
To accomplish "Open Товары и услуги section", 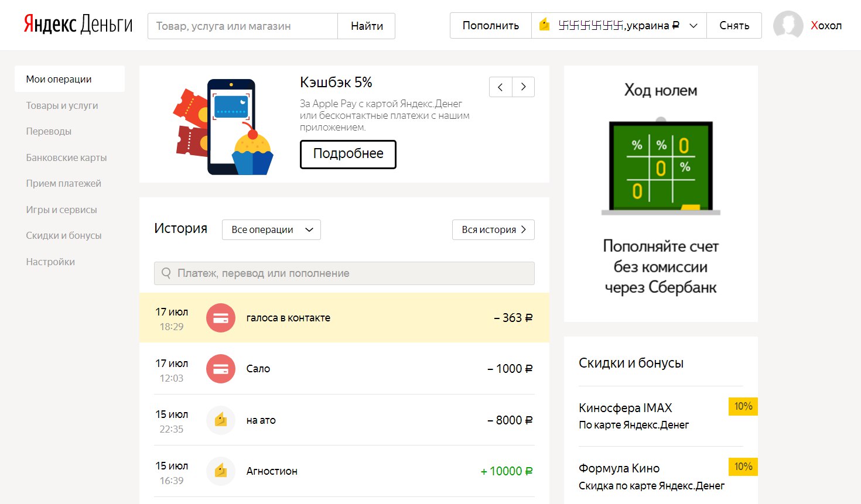I will (62, 105).
